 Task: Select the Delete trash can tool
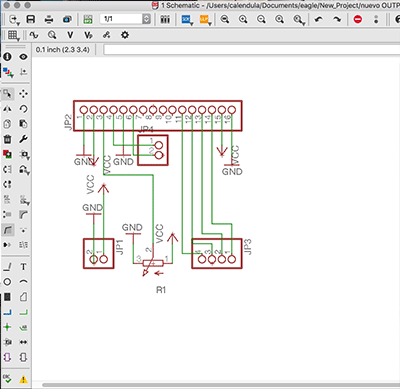7,139
